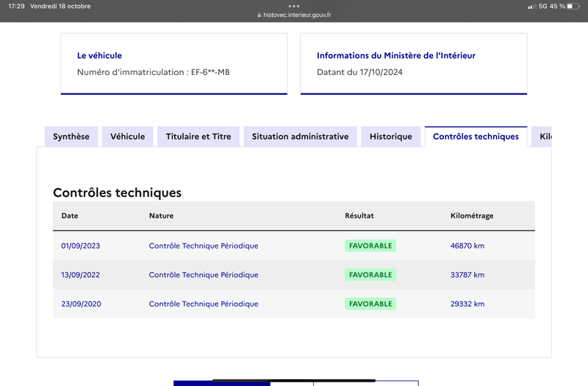Viewport: 588px width, 386px height.
Task: Click Informations du Ministère de l'Intérieur heading
Action: (396, 56)
